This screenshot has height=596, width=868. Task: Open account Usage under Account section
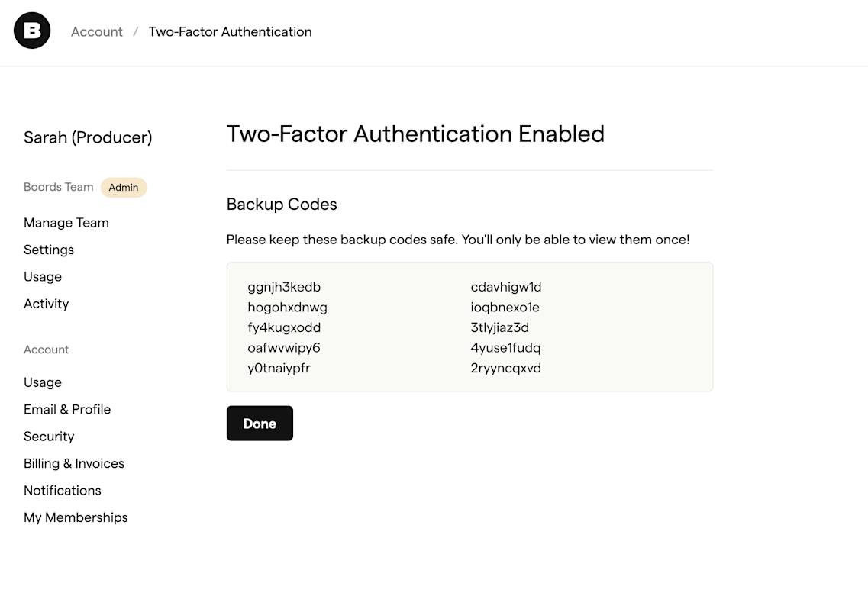pyautogui.click(x=43, y=382)
